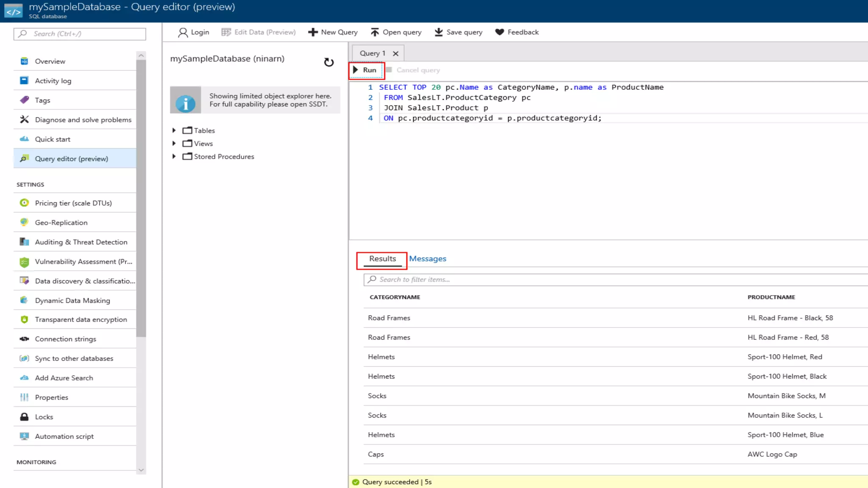This screenshot has height=488, width=868.
Task: Select the 'Mountain Bike Socks, L' cell
Action: [x=785, y=415]
